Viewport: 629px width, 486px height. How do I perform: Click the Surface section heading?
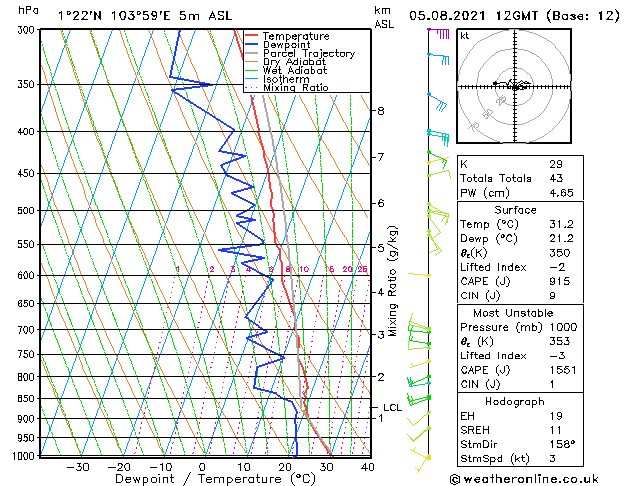pyautogui.click(x=515, y=210)
